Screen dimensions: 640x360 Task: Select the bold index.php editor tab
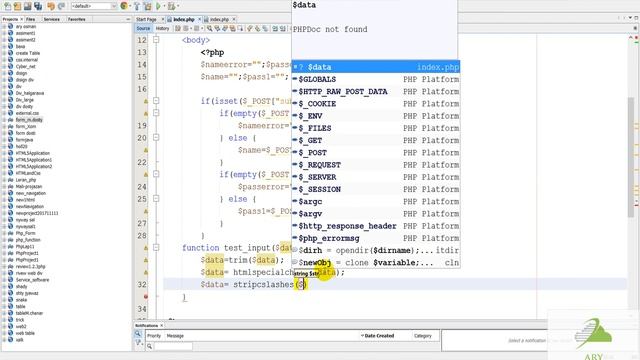(x=184, y=19)
